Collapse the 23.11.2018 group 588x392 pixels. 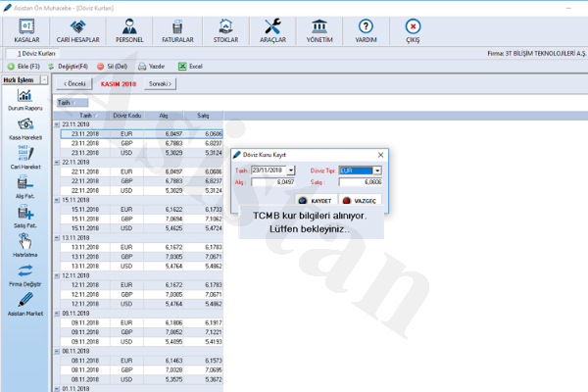57,124
